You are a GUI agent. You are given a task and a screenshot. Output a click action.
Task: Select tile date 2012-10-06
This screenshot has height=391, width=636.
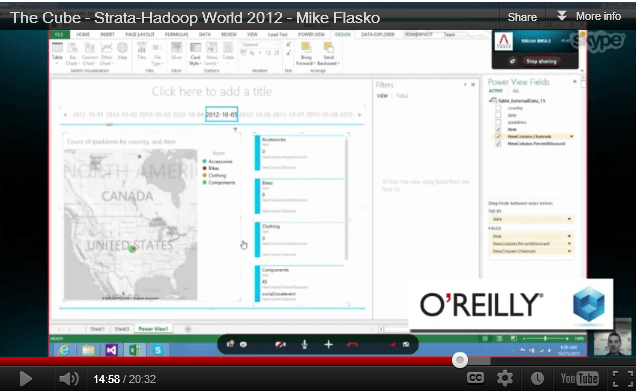(255, 115)
